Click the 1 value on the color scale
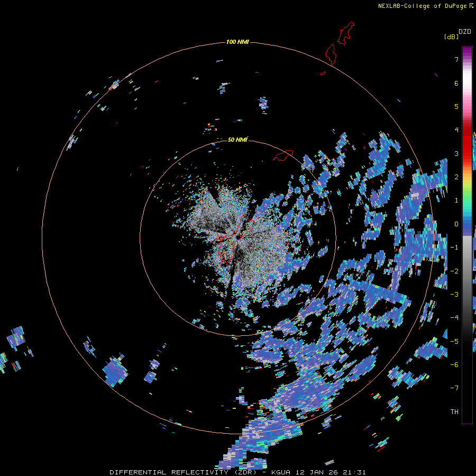Screen dimensions: 476x476 456,200
